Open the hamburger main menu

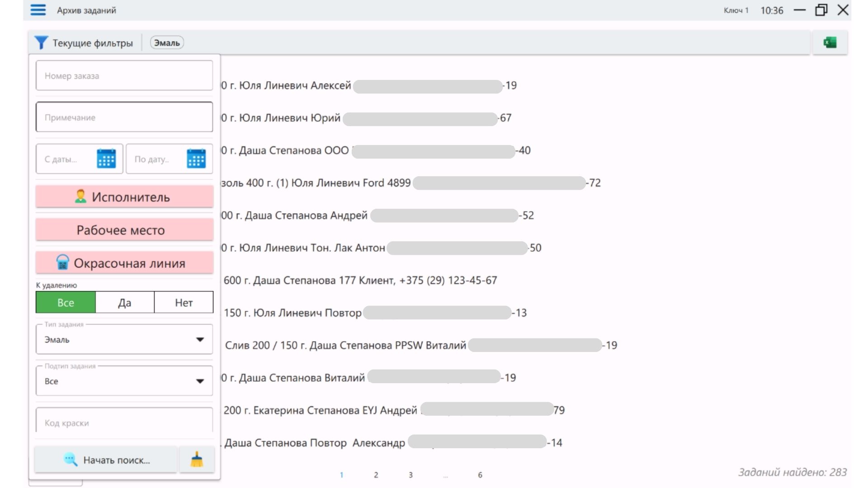[x=38, y=10]
